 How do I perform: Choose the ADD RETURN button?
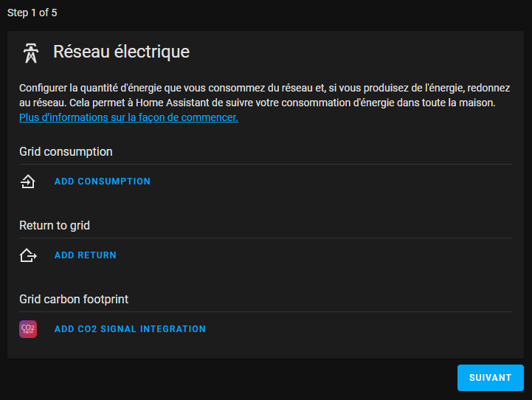pyautogui.click(x=86, y=255)
